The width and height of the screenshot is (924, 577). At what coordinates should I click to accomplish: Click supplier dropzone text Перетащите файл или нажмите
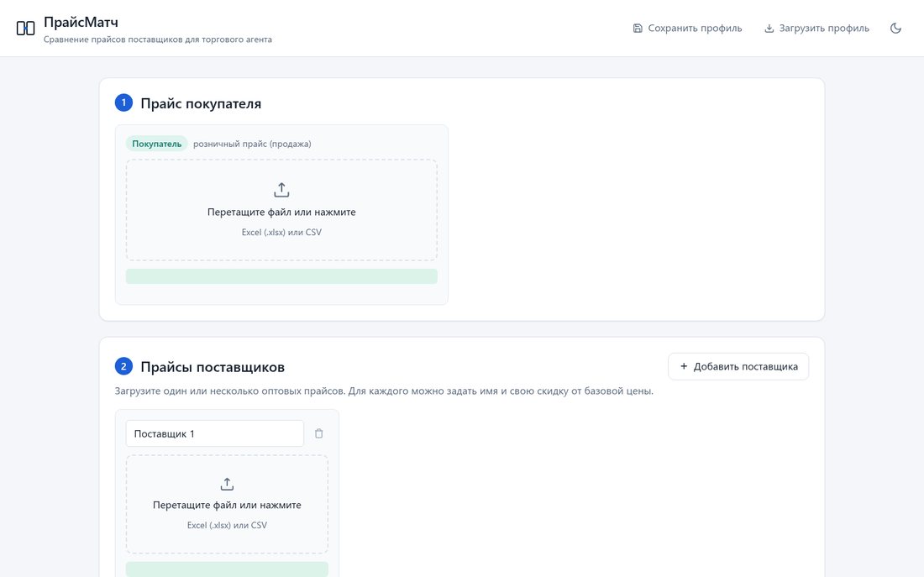(x=227, y=505)
